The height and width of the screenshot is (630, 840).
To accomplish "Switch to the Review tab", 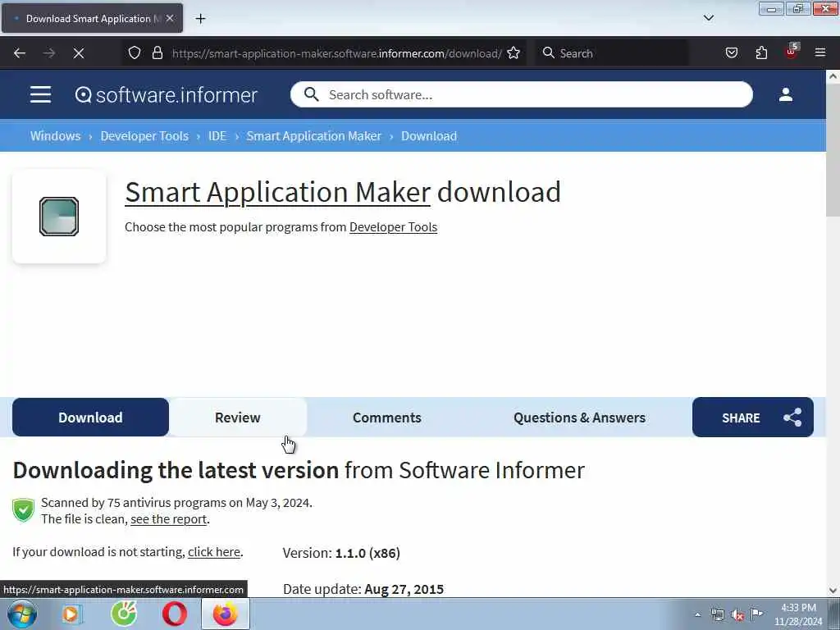I will coord(238,418).
